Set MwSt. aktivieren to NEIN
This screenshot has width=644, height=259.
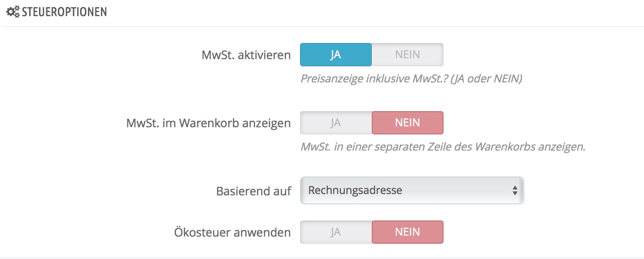pyautogui.click(x=407, y=55)
